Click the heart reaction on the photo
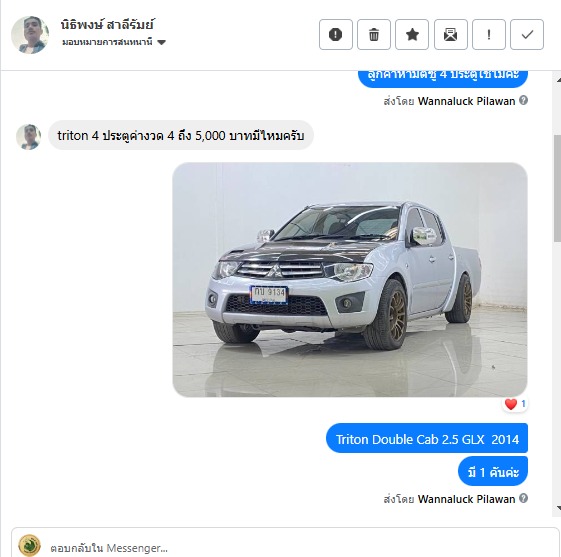Viewport: 561px width, 557px height. point(511,404)
